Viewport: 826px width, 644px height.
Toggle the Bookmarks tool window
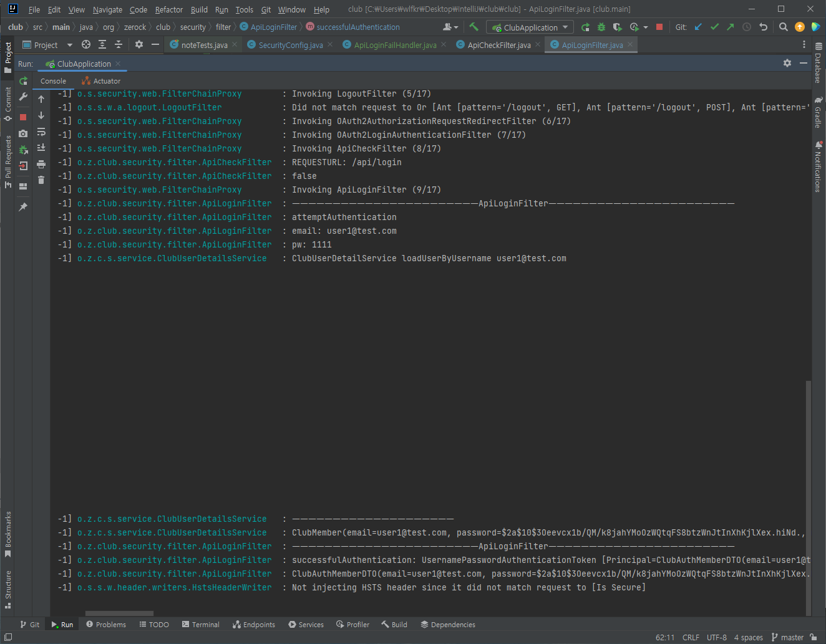point(8,534)
